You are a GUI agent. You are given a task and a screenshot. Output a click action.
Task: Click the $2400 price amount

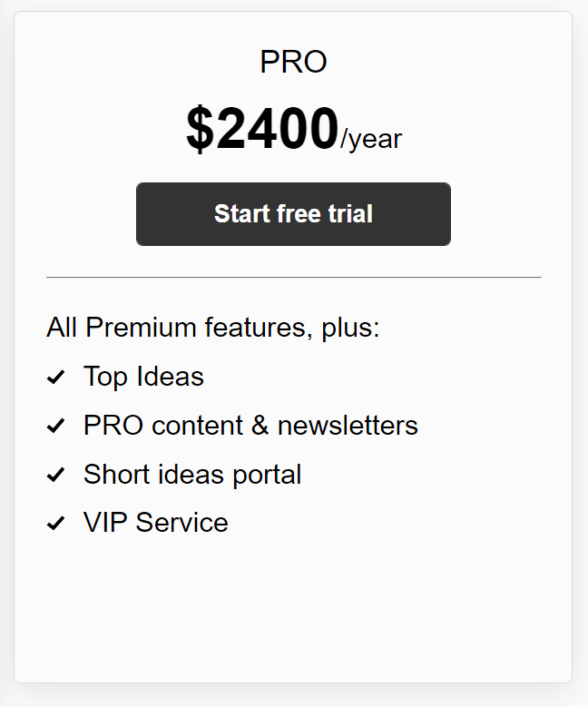(262, 129)
